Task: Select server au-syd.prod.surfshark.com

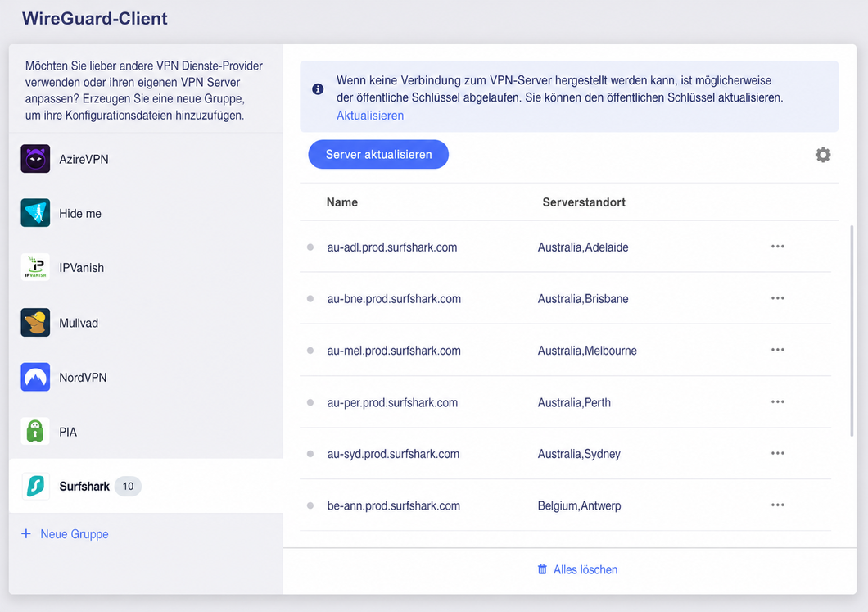Action: (393, 454)
